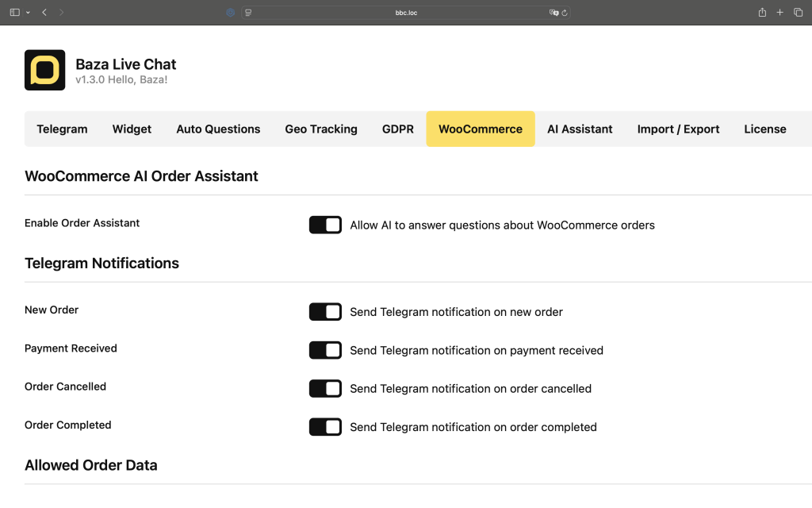Disable New Order Telegram notification

click(325, 312)
